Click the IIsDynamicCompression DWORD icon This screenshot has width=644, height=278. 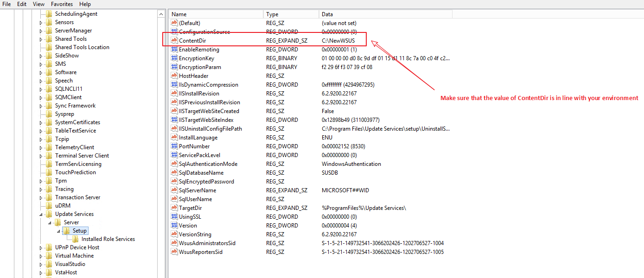click(x=174, y=85)
